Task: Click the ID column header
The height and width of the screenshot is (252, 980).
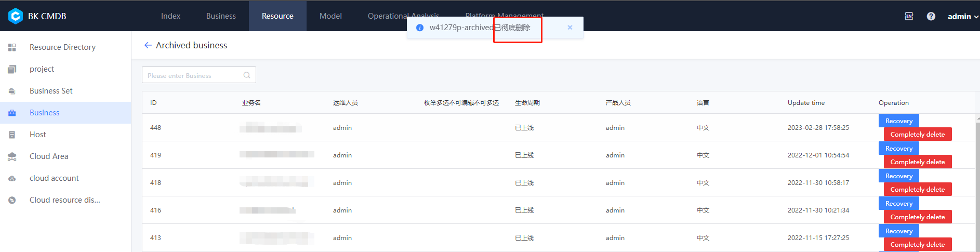Action: (x=153, y=103)
